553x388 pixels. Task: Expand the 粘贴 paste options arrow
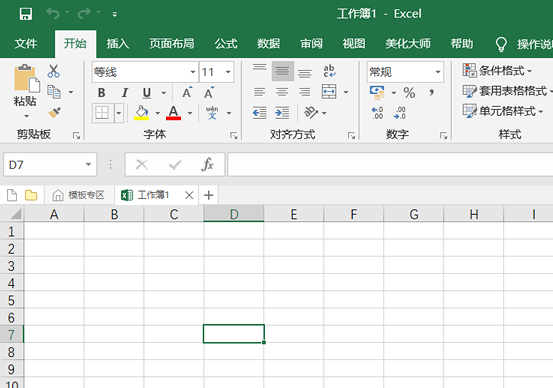click(26, 116)
